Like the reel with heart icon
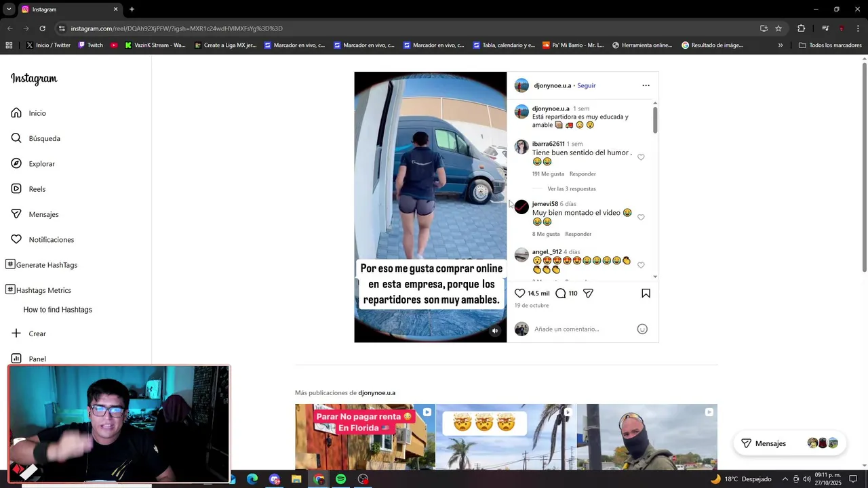 519,293
